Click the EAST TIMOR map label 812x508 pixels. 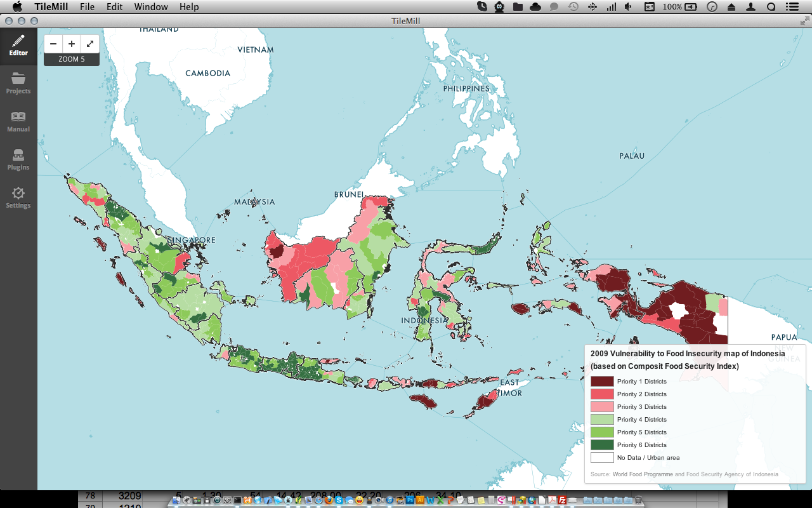pos(510,388)
